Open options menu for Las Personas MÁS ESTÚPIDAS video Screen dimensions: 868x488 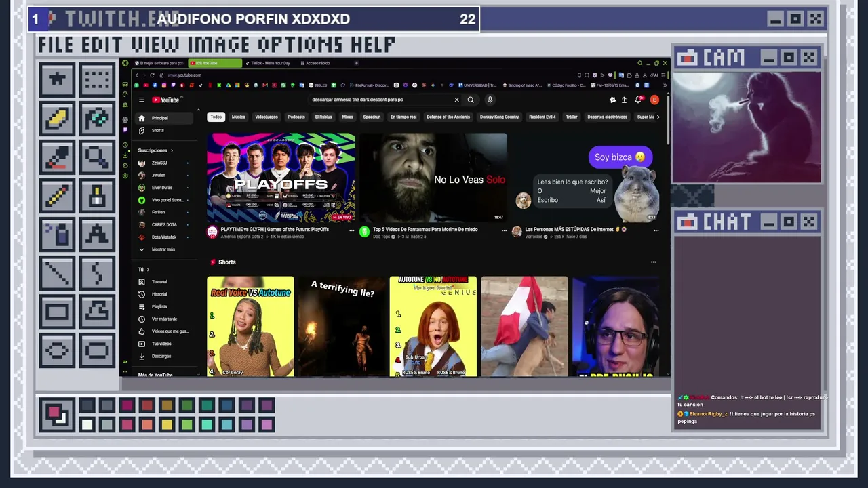[656, 230]
